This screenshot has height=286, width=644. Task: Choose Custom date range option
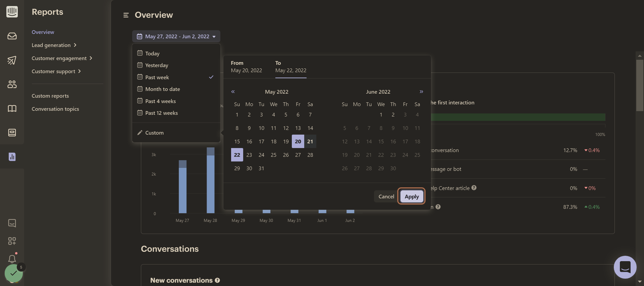coord(176,133)
